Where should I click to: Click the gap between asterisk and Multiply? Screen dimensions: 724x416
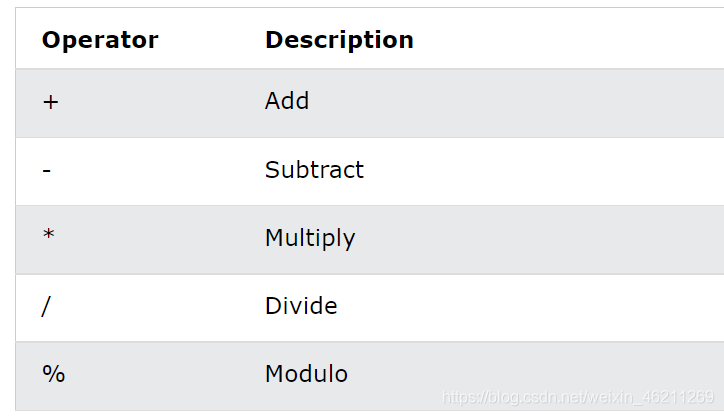click(x=160, y=238)
